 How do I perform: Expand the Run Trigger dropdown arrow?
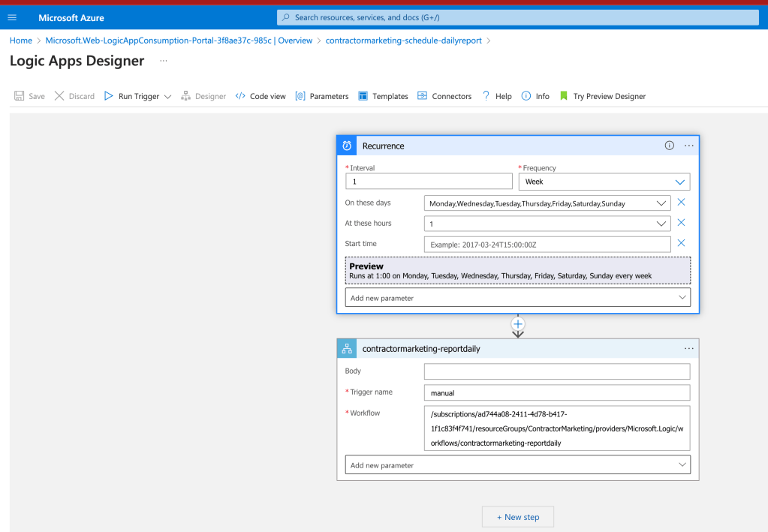tap(167, 96)
